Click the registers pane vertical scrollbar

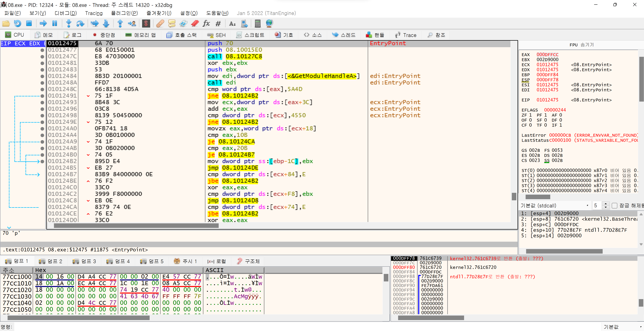[x=641, y=79]
